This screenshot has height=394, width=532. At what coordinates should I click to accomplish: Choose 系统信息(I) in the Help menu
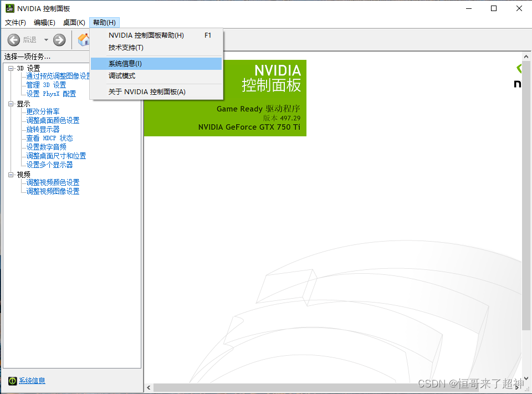pos(156,64)
